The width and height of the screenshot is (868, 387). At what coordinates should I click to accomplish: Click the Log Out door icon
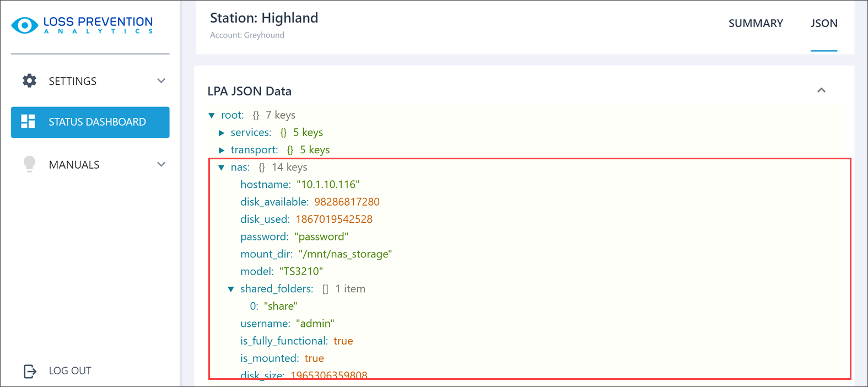coord(30,371)
